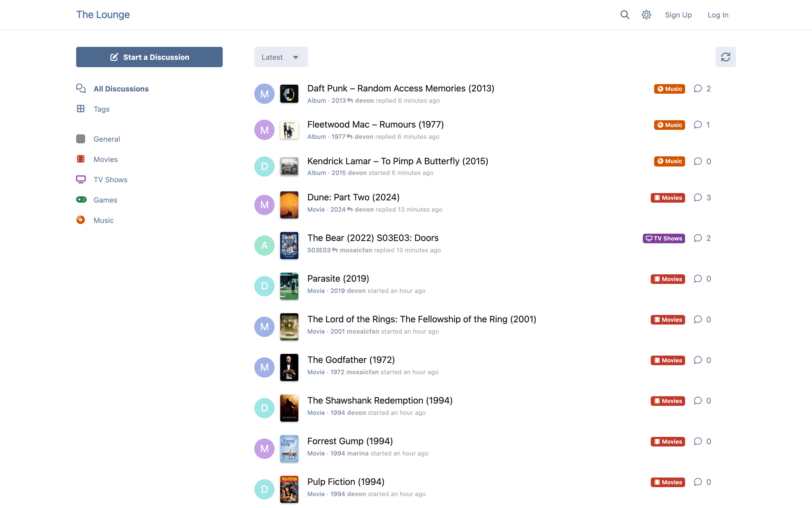812x508 pixels.
Task: Click Movies tag badge on Parasite row
Action: click(x=668, y=279)
